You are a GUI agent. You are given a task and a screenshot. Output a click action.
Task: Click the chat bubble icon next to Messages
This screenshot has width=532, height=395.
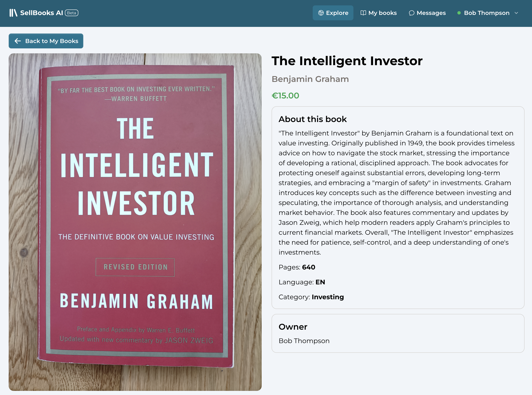(x=412, y=13)
